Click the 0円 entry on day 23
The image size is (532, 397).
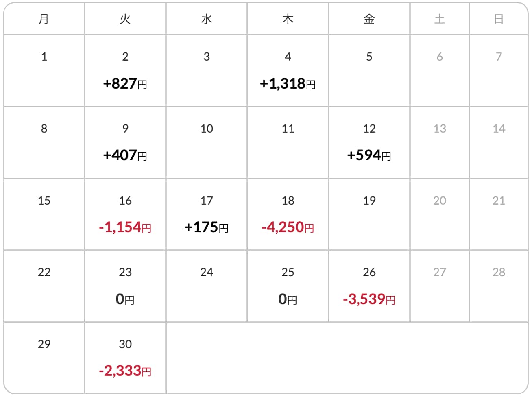pos(125,299)
